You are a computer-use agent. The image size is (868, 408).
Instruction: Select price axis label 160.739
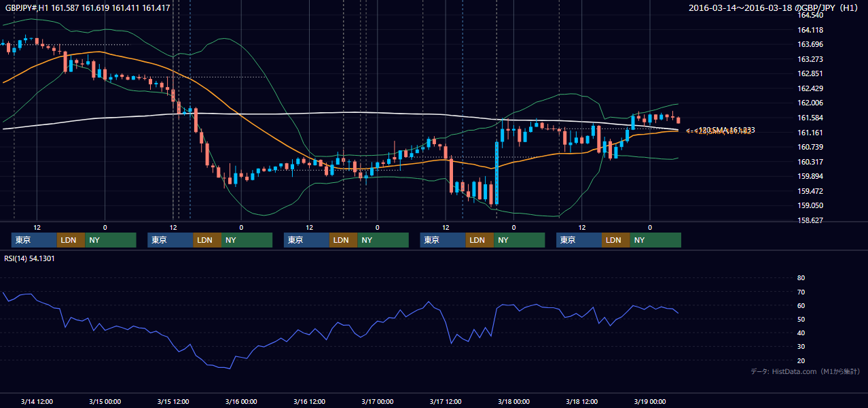click(810, 147)
